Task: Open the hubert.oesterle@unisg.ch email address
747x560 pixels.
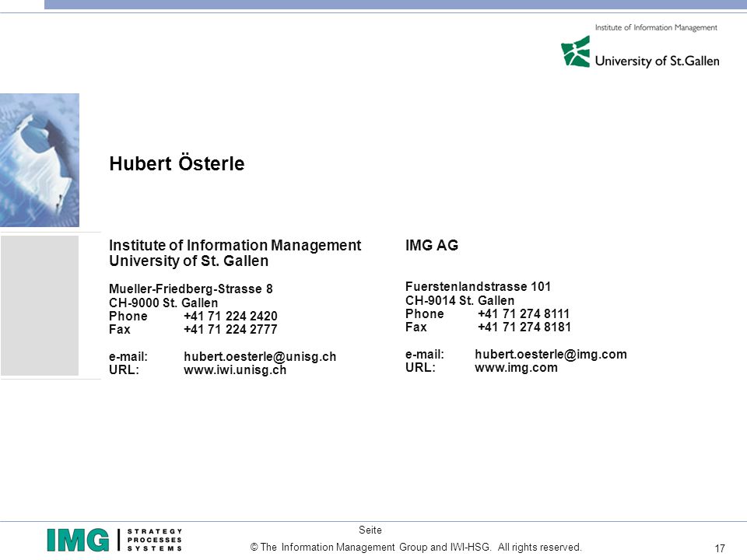Action: point(260,357)
